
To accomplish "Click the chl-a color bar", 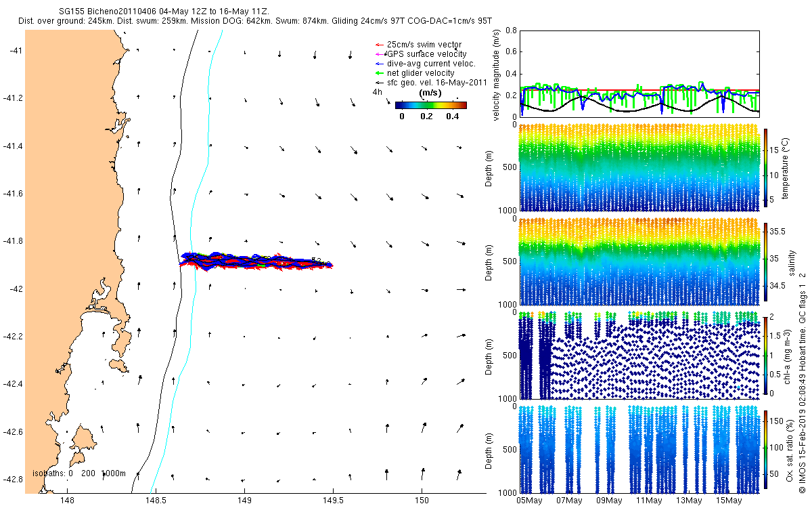I will [765, 356].
